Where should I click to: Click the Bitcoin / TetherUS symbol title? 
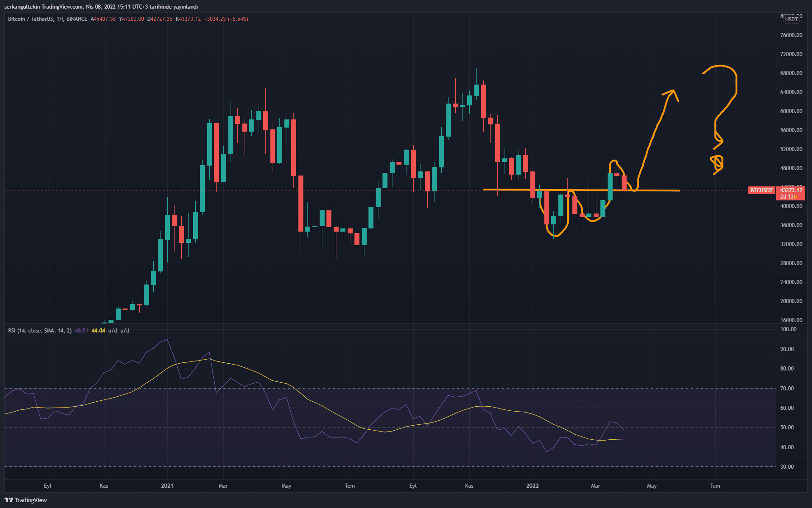point(30,19)
